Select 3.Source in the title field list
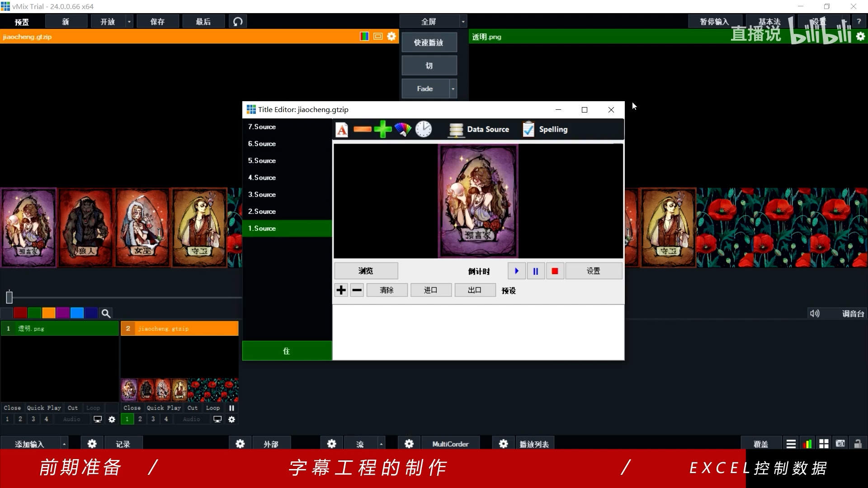The width and height of the screenshot is (868, 488). 262,194
